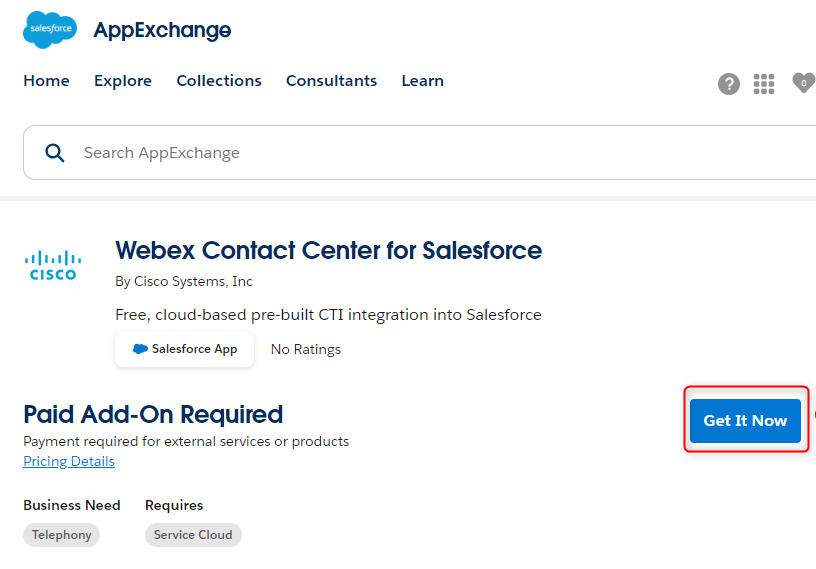Screen dimensions: 816x569
Task: Click the Cisco logo
Action: click(x=53, y=265)
